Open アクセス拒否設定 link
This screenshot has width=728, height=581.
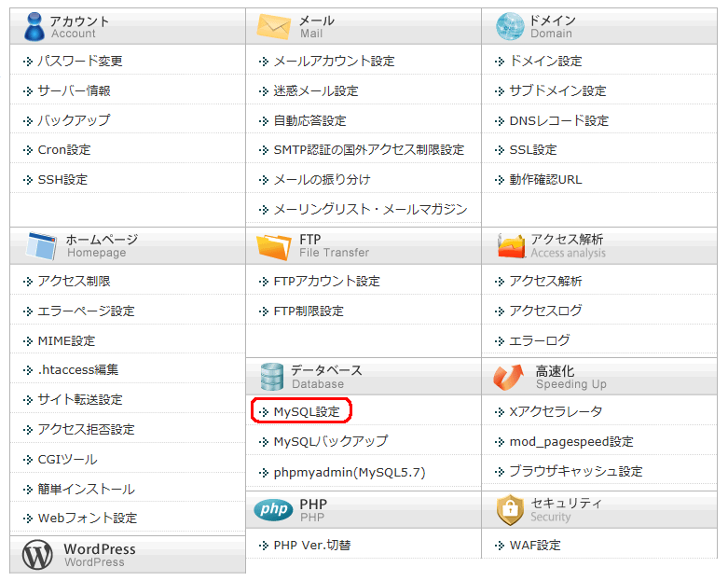(86, 429)
